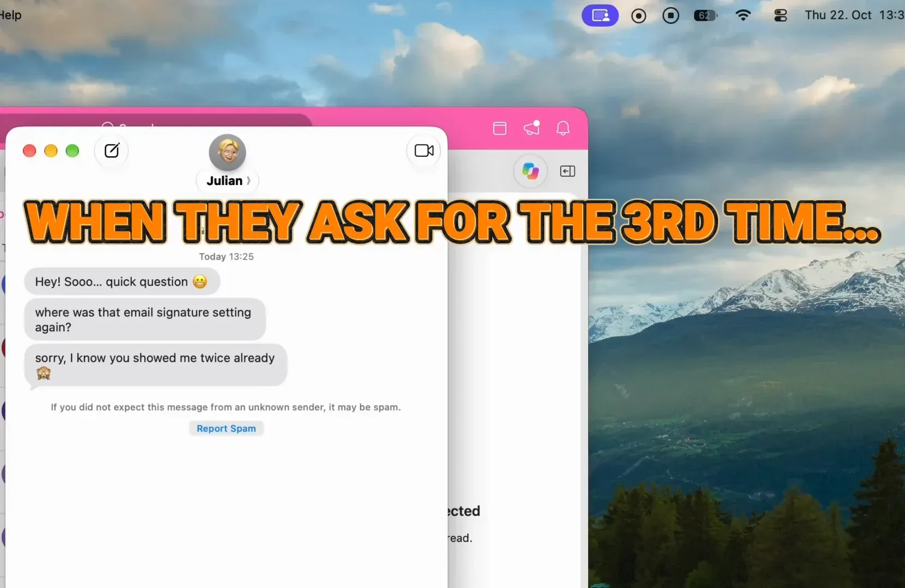Open the megaphone announcements icon
Screen dimensions: 905x588
[531, 128]
